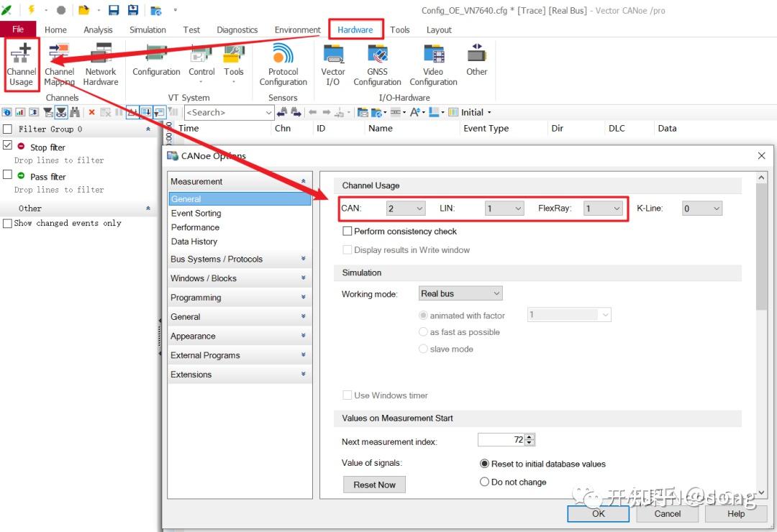
Task: Click the Other I/O-Hardware icon
Action: [477, 60]
